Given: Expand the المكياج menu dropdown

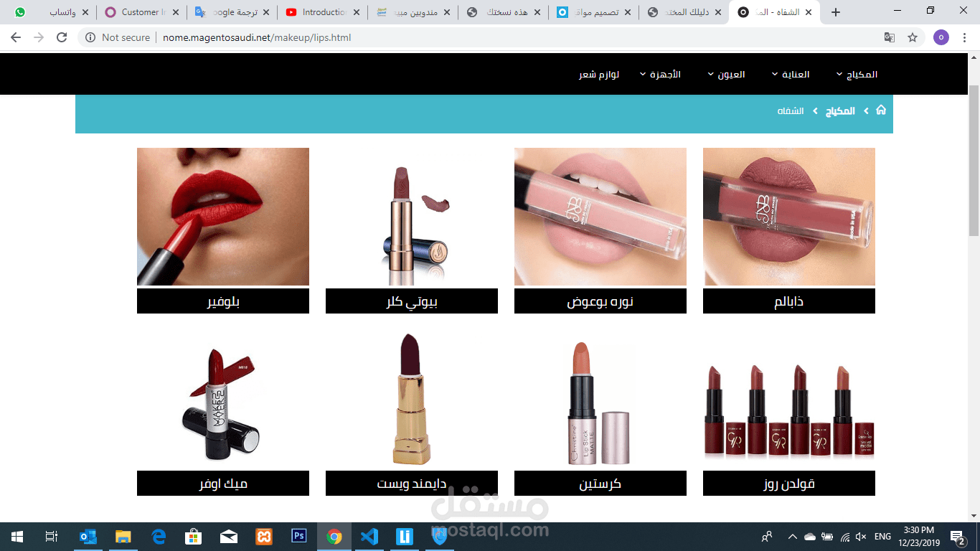Looking at the screenshot, I should [857, 75].
